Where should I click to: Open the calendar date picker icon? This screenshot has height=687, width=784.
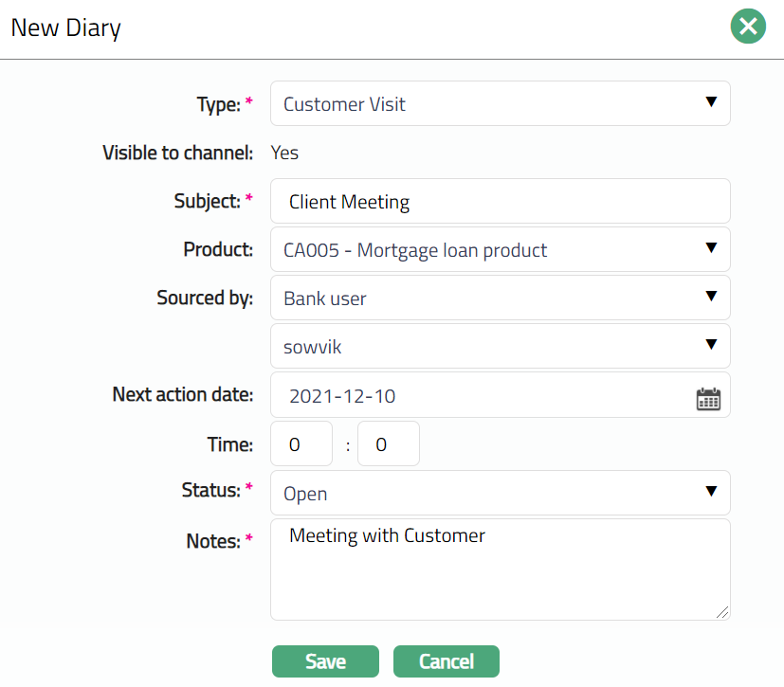coord(708,398)
